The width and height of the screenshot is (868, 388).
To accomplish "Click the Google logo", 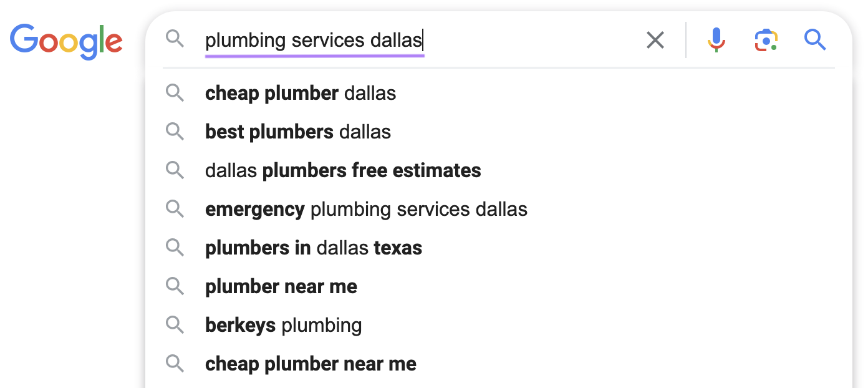I will pos(66,41).
